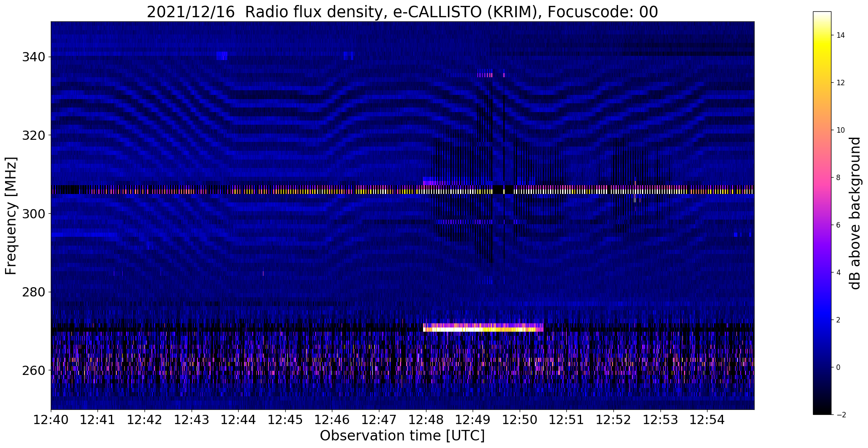This screenshot has height=448, width=868.
Task: Click the 340 frequency tick label
Action: pyautogui.click(x=34, y=57)
